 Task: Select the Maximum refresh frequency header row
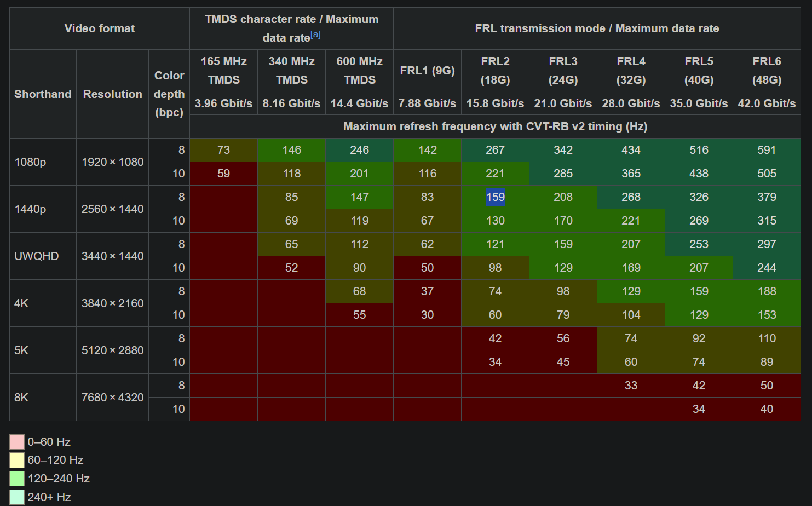click(495, 127)
